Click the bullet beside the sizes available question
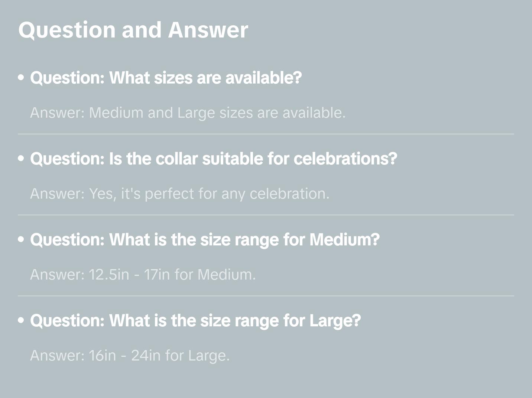Screen dimensions: 532x398 21,78
